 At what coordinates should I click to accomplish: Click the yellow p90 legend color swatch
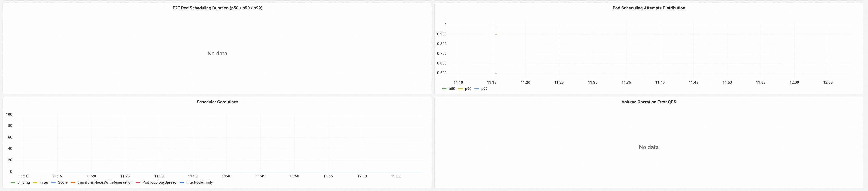point(460,89)
